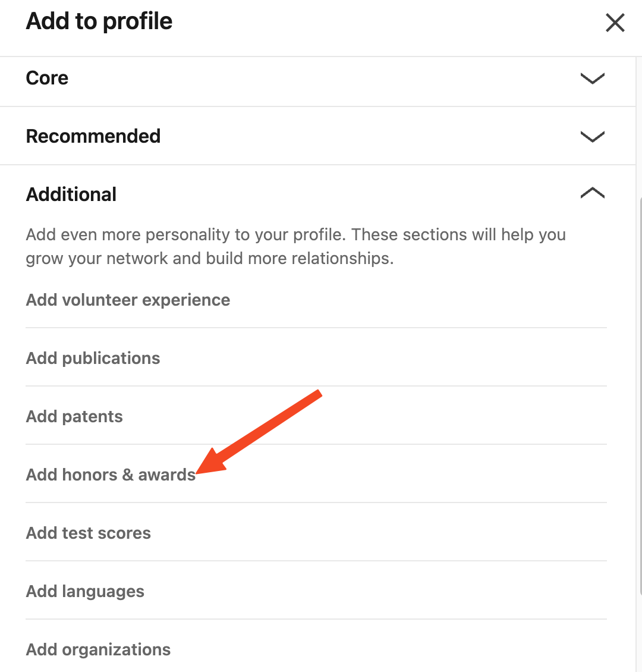Choose Add languages
The image size is (642, 672).
point(85,591)
